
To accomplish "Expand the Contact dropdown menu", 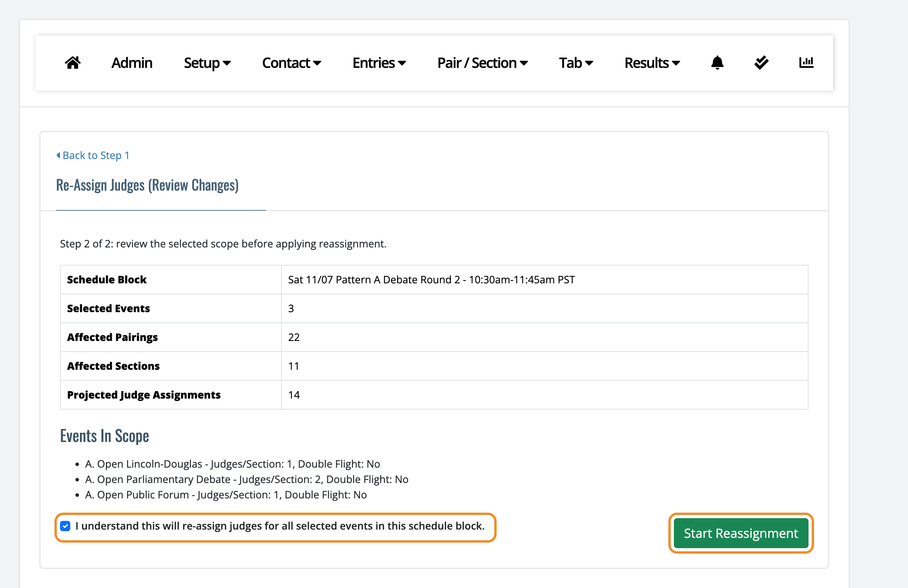I will [x=291, y=63].
